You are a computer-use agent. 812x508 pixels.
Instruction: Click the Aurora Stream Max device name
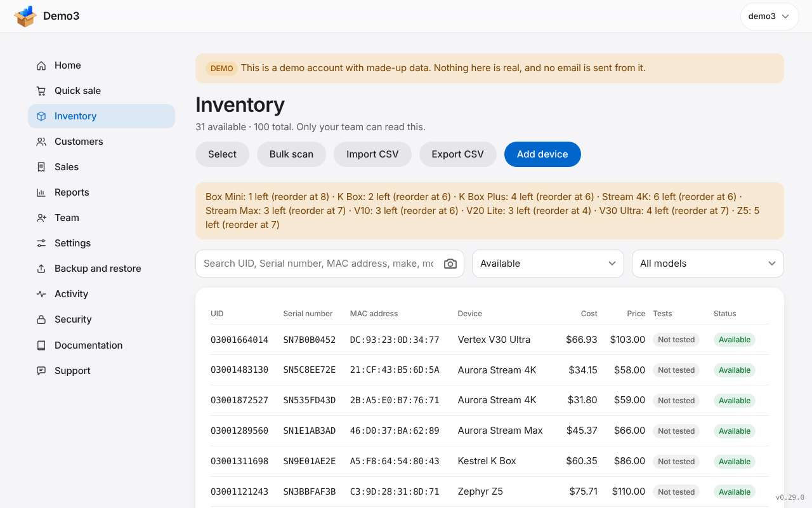(501, 431)
